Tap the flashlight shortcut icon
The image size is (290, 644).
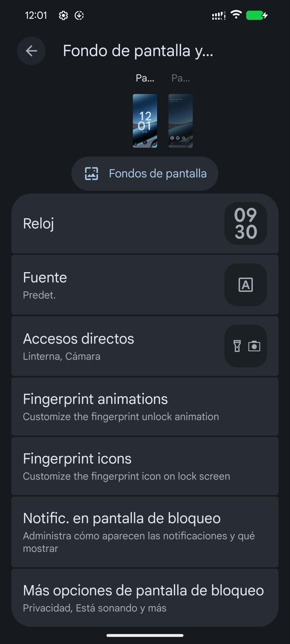237,346
